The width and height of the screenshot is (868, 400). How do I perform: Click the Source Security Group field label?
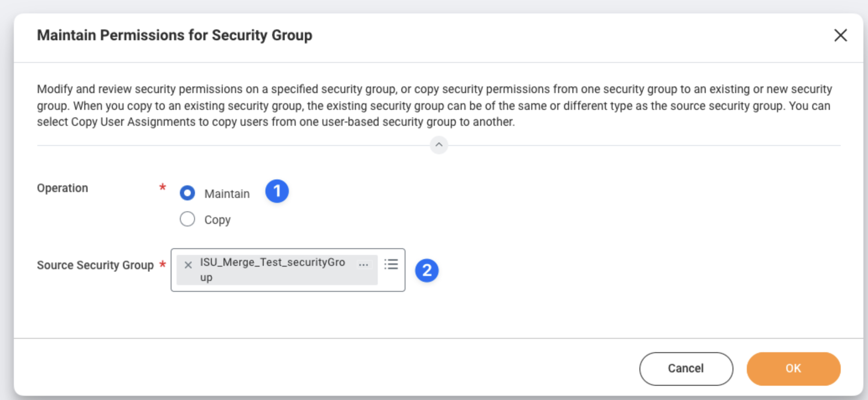95,265
